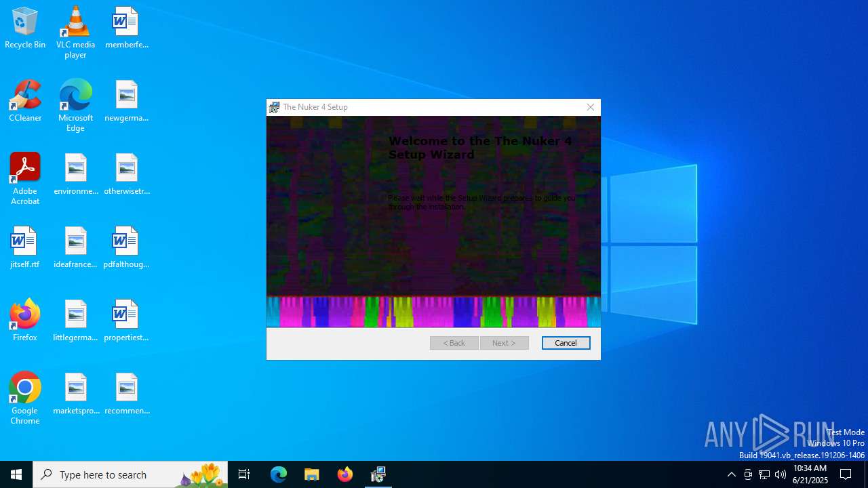Open the Recycle Bin desktop icon
The height and width of the screenshot is (488, 868).
[x=25, y=28]
